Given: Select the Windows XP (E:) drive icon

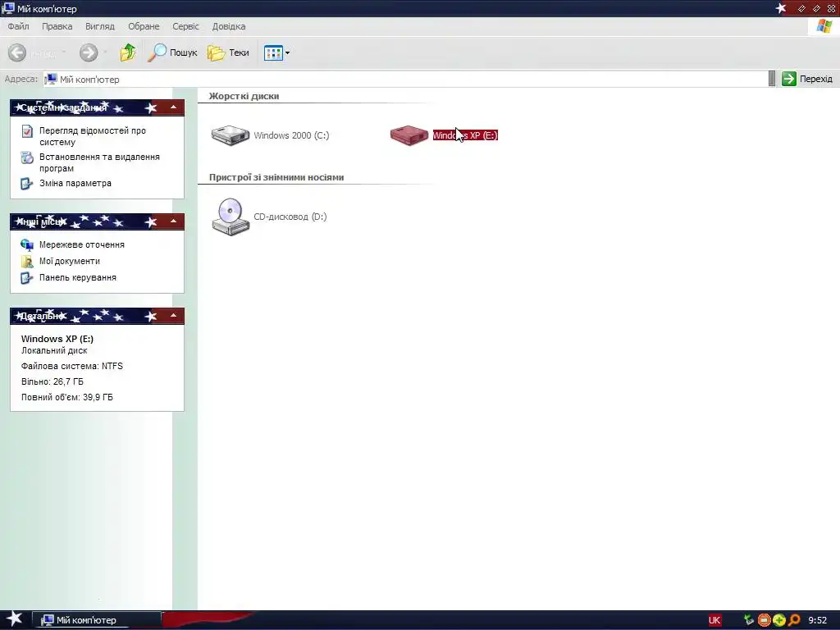Looking at the screenshot, I should [x=409, y=135].
